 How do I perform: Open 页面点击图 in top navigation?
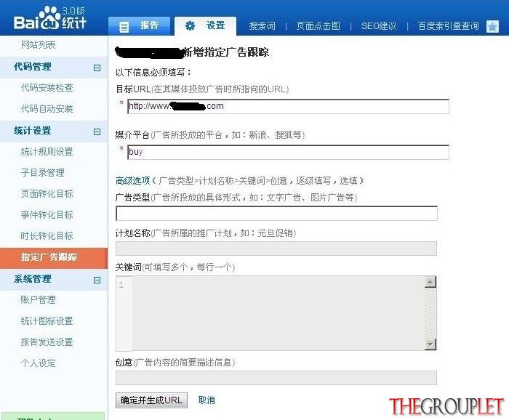tap(318, 26)
